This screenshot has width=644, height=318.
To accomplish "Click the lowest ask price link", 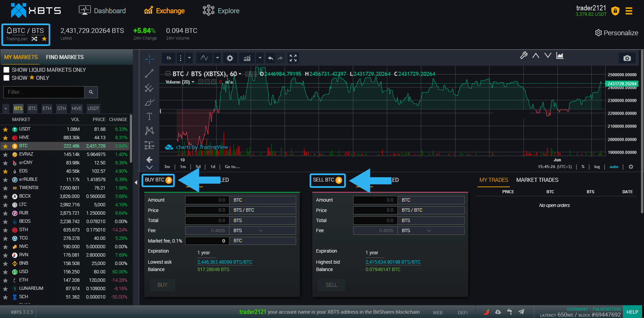I will [224, 262].
